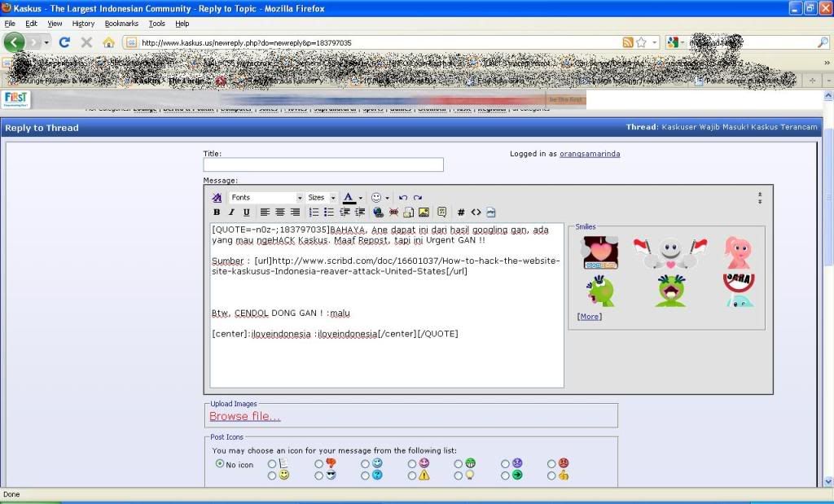Insert the pink girl smiley
Viewport: 834px width, 504px height.
point(738,252)
